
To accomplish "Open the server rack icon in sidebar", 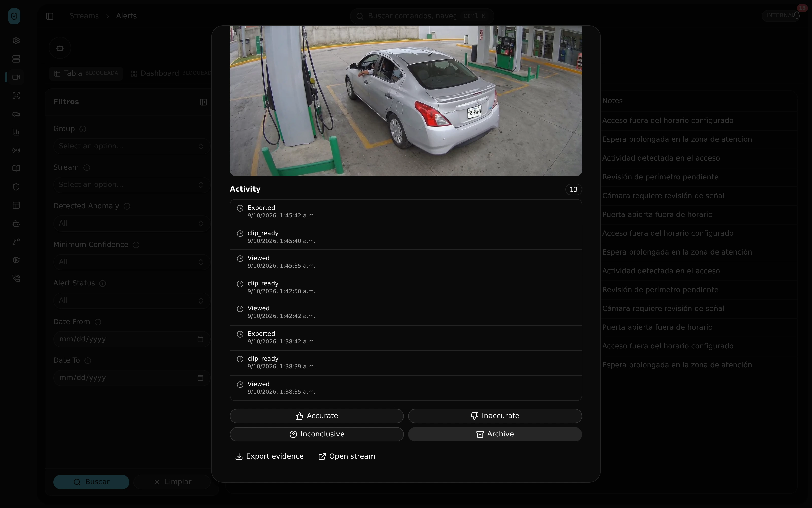I will [x=16, y=59].
